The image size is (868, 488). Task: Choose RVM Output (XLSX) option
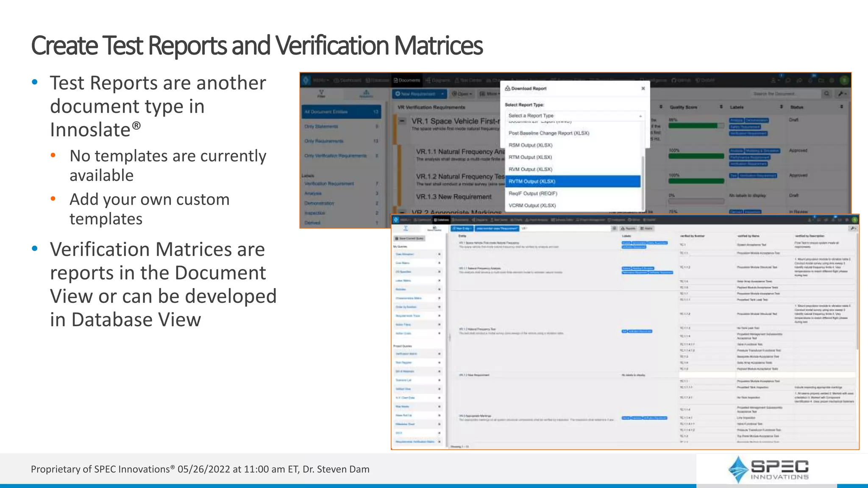573,169
